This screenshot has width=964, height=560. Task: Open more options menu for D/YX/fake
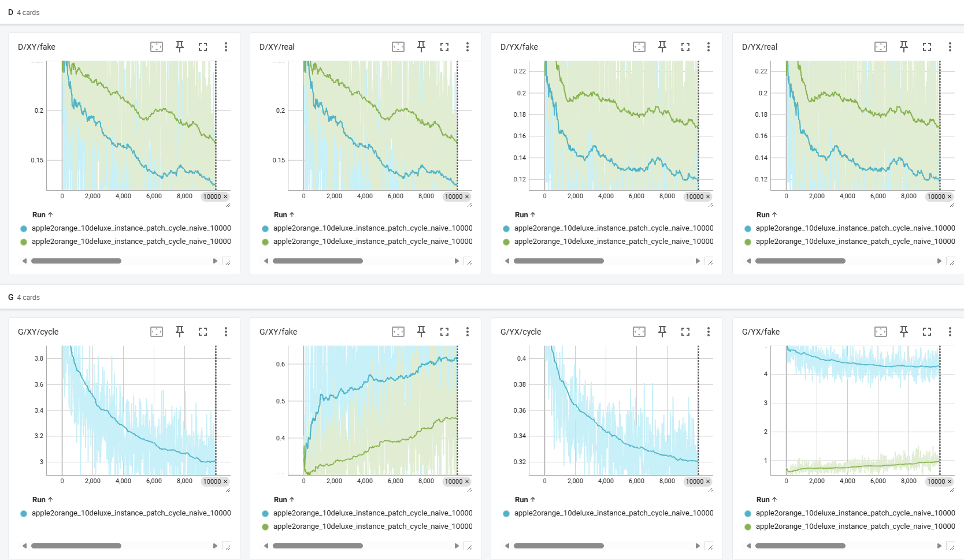pyautogui.click(x=709, y=47)
